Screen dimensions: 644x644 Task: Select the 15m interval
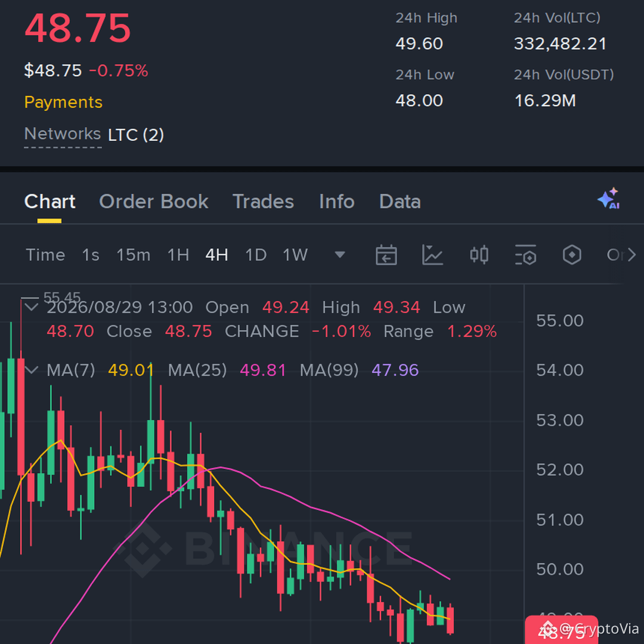point(133,255)
